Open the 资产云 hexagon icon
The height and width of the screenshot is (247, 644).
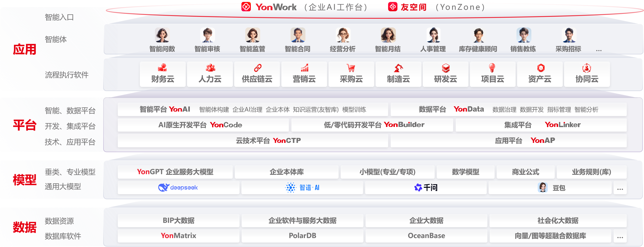[541, 68]
